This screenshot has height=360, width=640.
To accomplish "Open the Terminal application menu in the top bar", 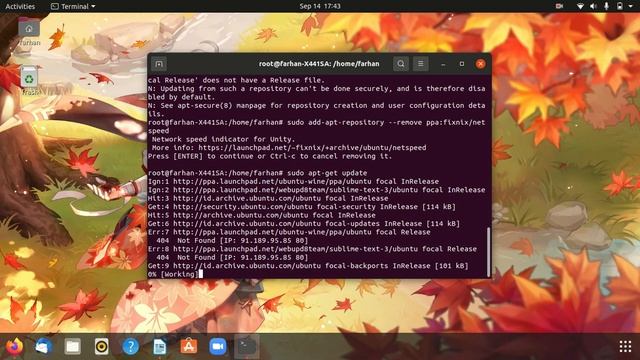I will pos(73,6).
